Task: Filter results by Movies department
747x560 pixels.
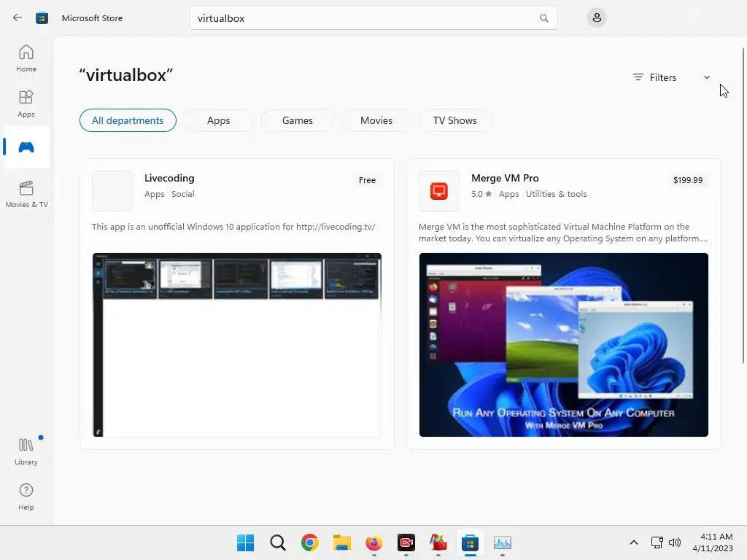Action: (376, 120)
